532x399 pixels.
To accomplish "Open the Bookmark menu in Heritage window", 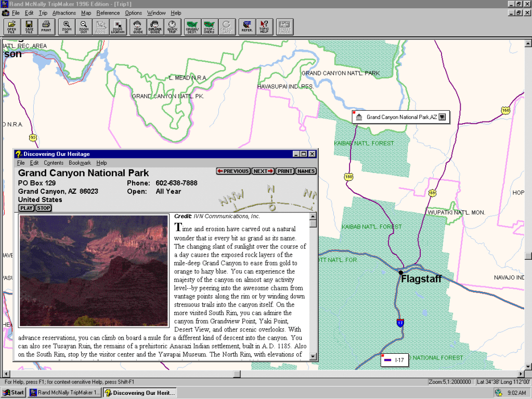I will pyautogui.click(x=80, y=163).
